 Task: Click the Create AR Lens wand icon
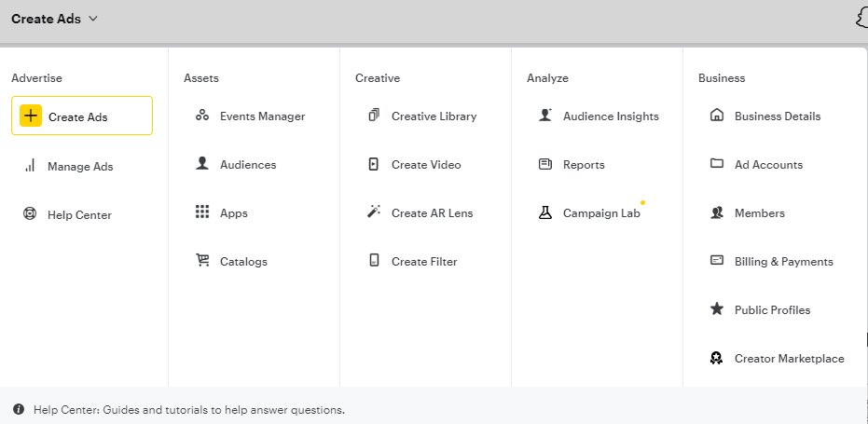pos(374,213)
